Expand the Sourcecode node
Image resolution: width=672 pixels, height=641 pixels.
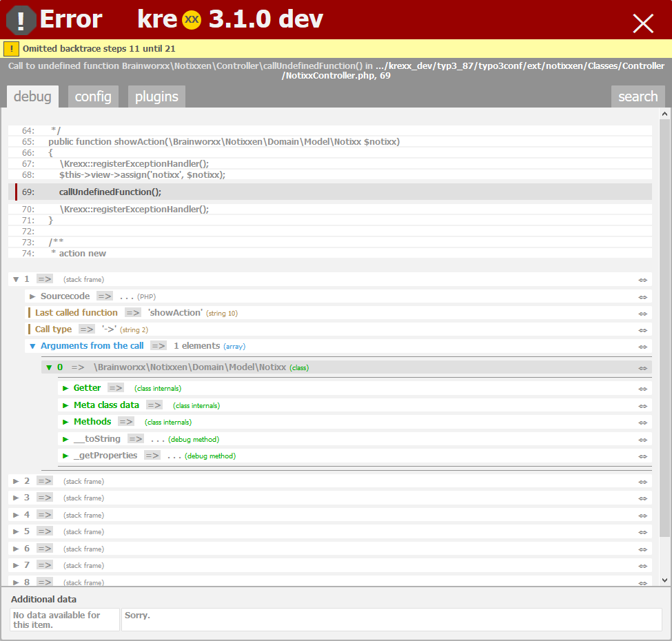coord(32,296)
